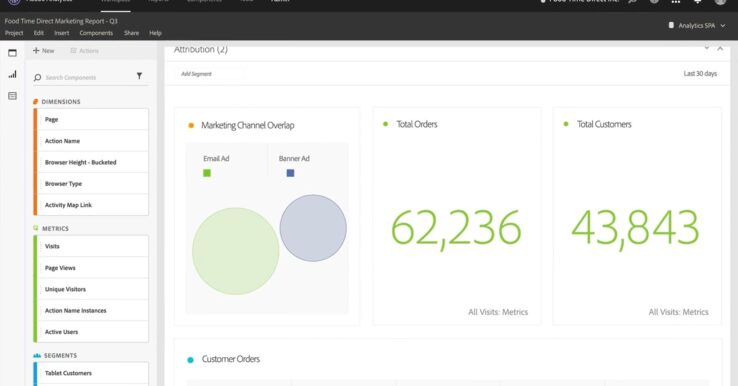Select the blue Banner Ad Venn circle
Screen dimensions: 738x386
pos(313,228)
